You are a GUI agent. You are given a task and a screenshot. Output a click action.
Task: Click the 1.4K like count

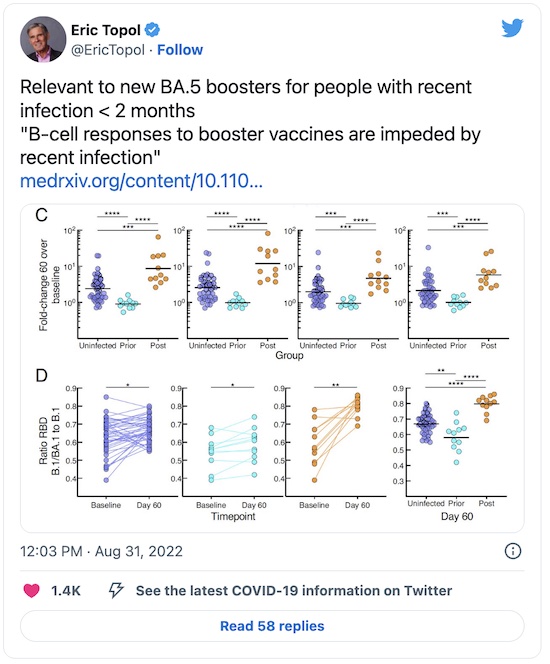pos(66,590)
